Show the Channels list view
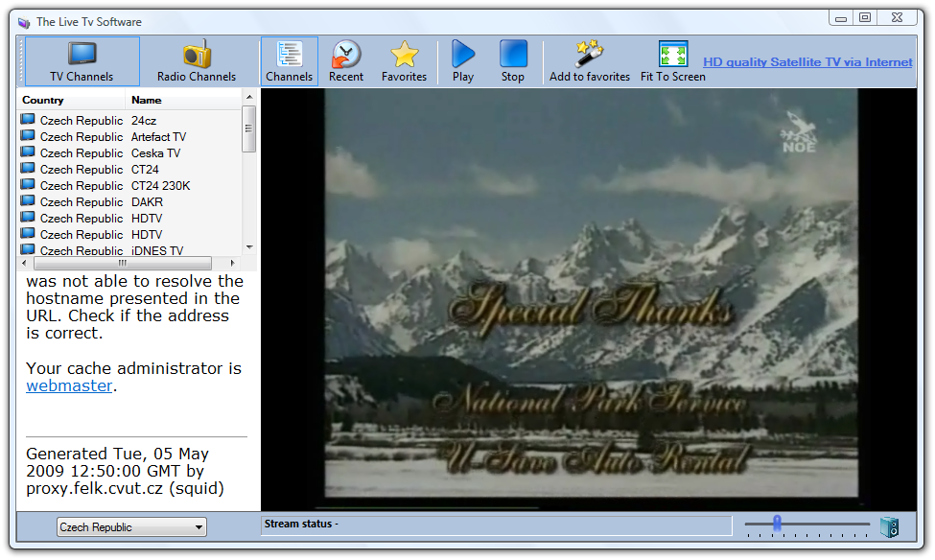Viewport: 935px width, 560px height. coord(290,61)
